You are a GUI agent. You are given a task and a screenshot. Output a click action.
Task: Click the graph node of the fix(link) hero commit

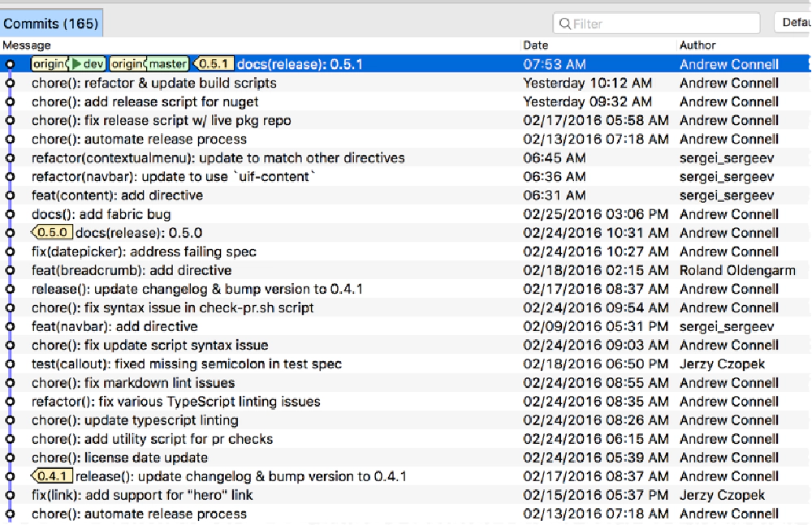point(10,495)
